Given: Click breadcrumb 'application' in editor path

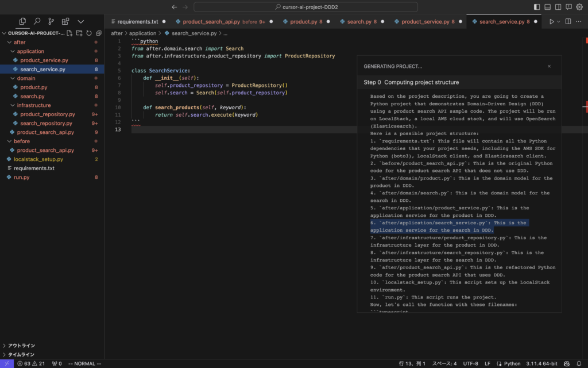Looking at the screenshot, I should [142, 33].
